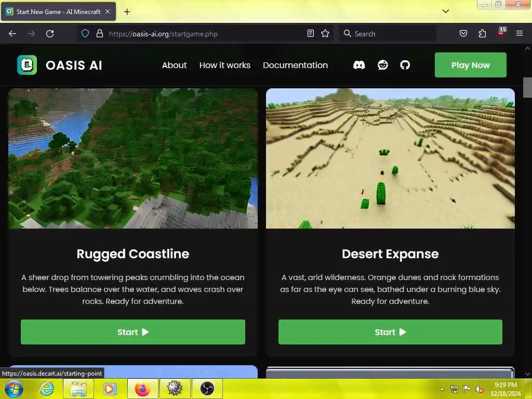Open the About menu item
532x399 pixels.
pos(175,65)
